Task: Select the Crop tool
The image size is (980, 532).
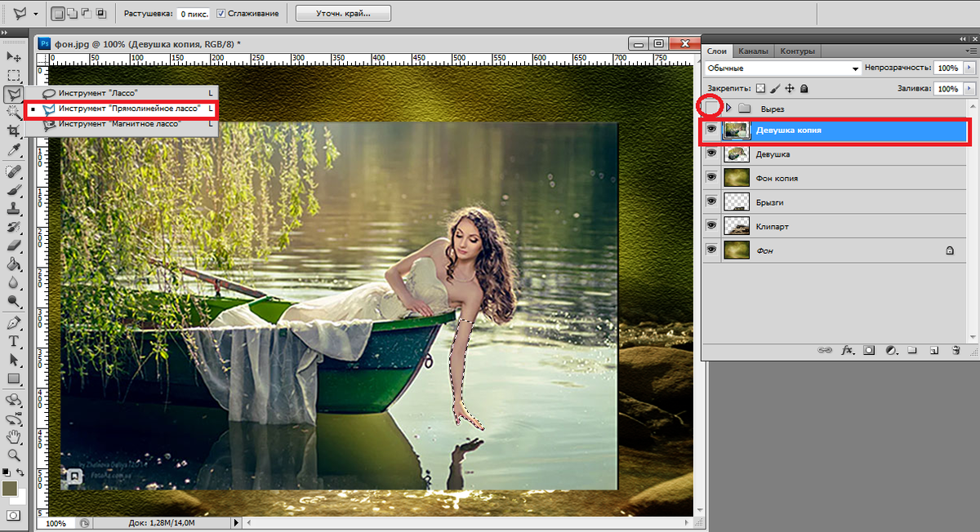Action: pyautogui.click(x=13, y=132)
